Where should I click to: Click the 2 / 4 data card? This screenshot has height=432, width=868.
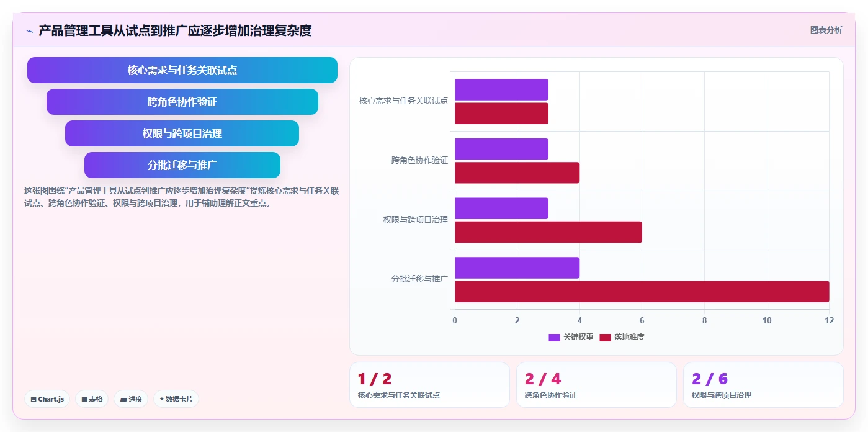point(596,385)
